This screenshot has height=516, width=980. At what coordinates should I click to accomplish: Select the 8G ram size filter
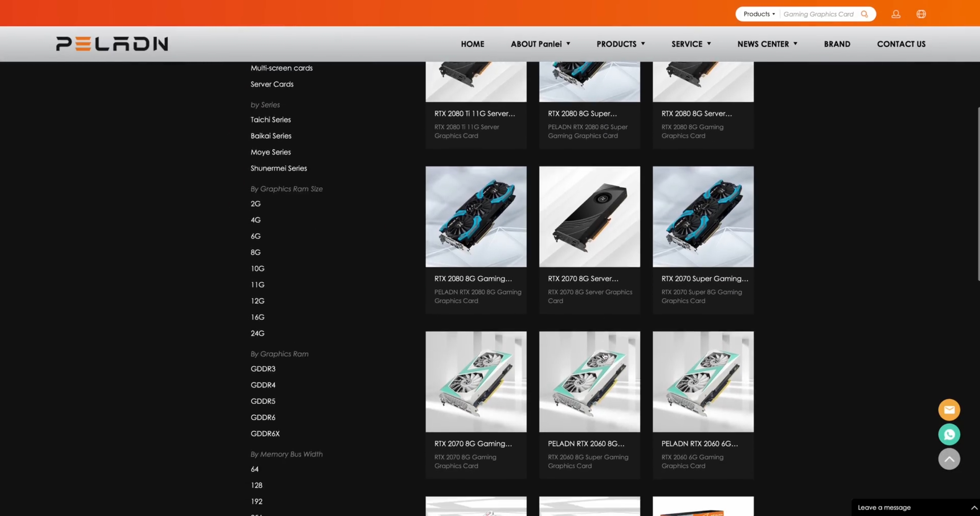(255, 252)
